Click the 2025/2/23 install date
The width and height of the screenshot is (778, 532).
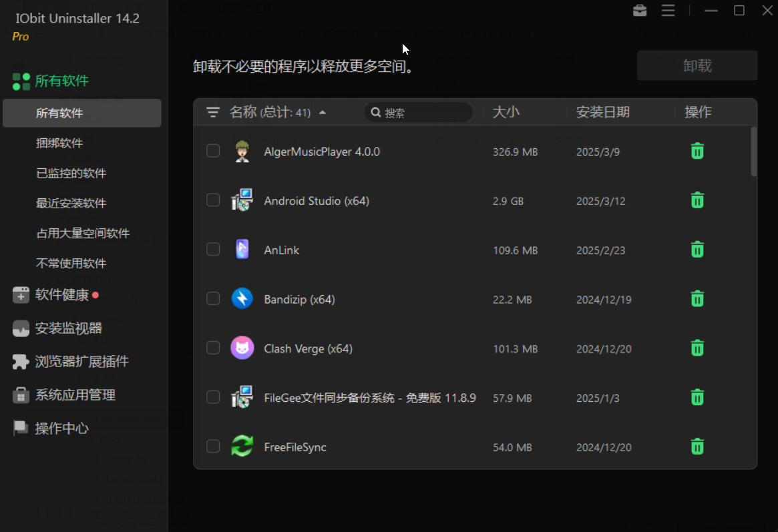tap(600, 250)
